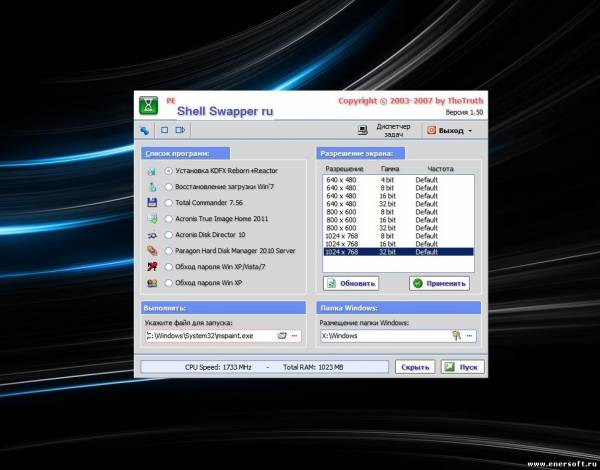
Task: Click the keys icon in Windows folder field
Action: tap(456, 336)
